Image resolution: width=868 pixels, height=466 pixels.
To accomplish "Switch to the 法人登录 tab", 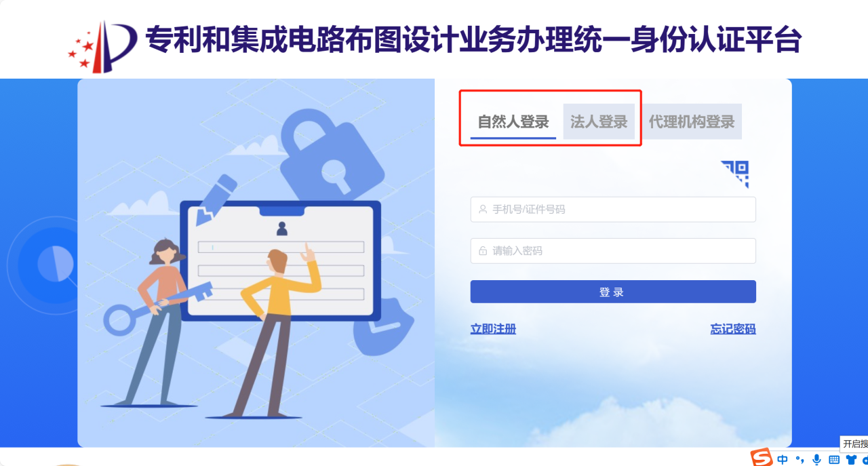I will (599, 122).
